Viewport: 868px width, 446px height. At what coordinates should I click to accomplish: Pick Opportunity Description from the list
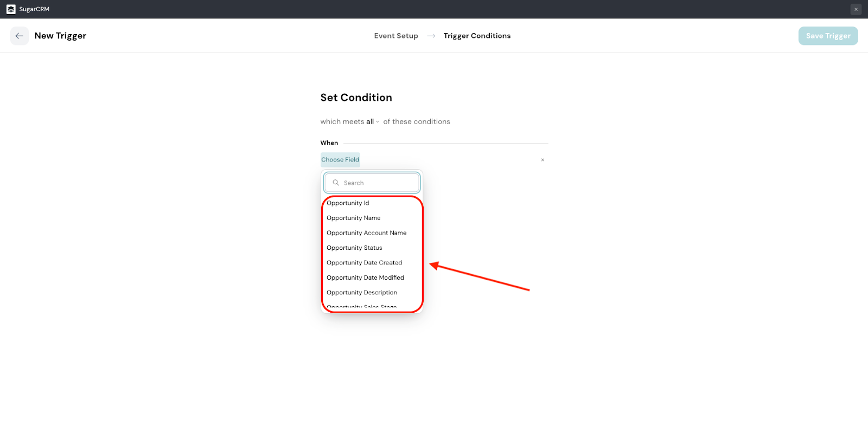[361, 293]
